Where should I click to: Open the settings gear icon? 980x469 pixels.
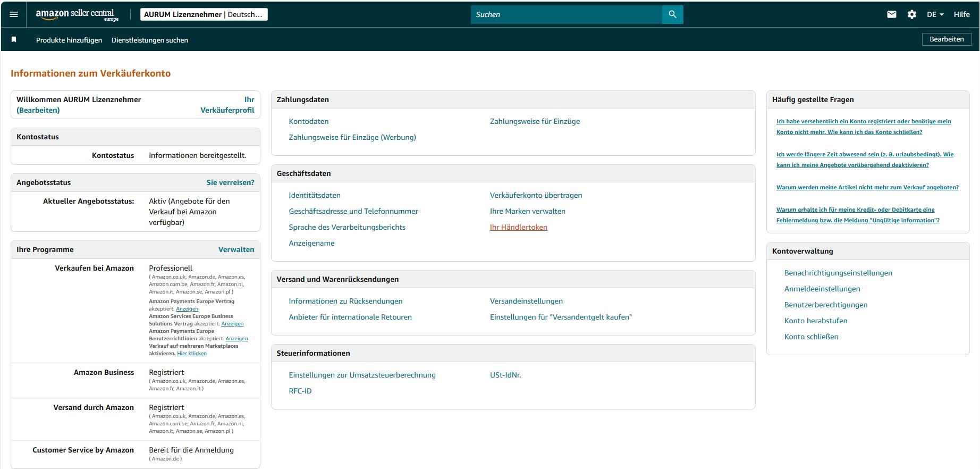point(912,14)
